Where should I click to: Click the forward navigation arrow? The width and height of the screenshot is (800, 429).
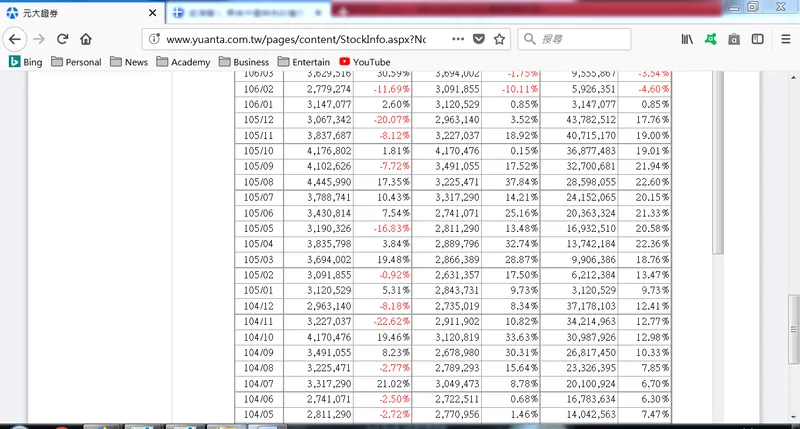39,39
